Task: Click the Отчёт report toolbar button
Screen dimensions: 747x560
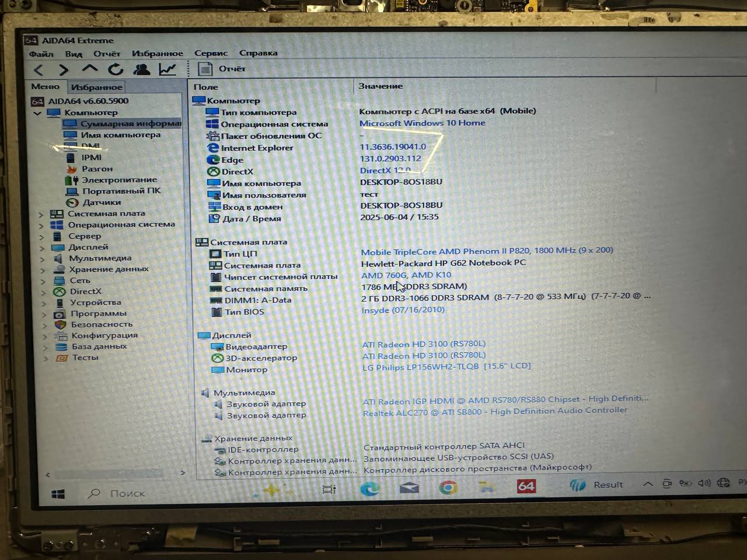Action: tap(222, 69)
